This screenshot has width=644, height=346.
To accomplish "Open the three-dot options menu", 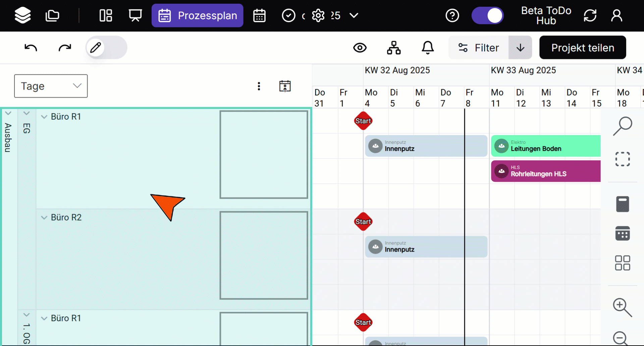I will click(259, 86).
